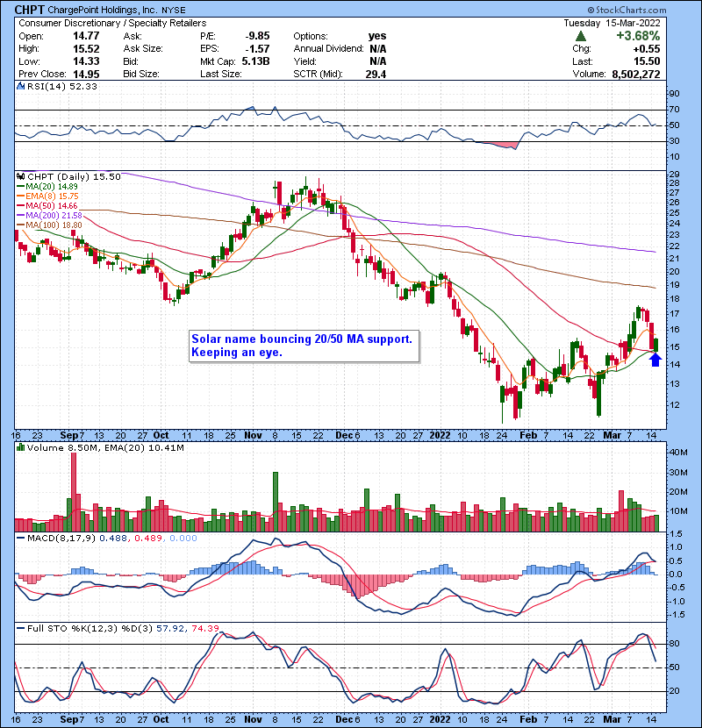Viewport: 702px width, 728px height.
Task: Click the NYSE exchange label
Action: (x=173, y=11)
